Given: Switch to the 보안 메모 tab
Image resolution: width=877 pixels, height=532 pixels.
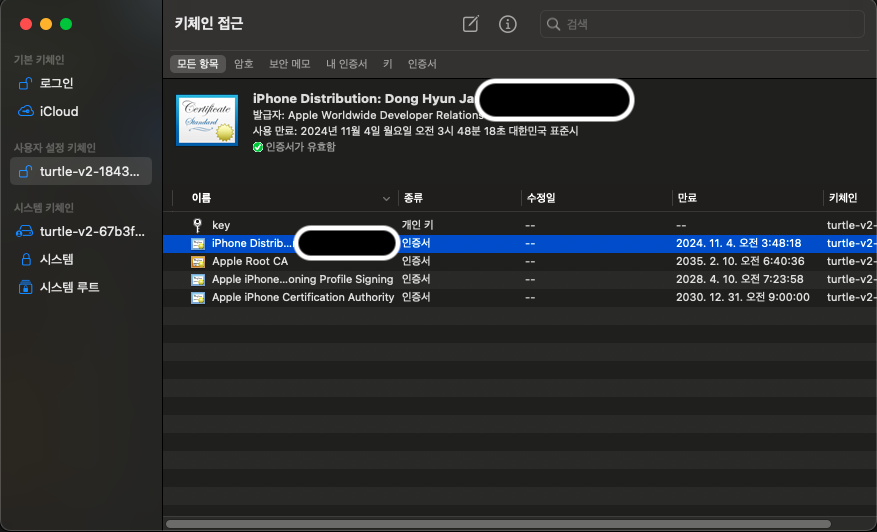Looking at the screenshot, I should coord(289,64).
